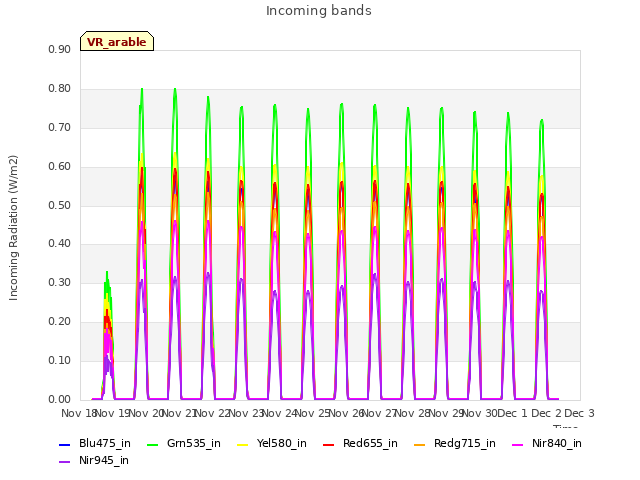Click the green peak on Nov 19

tap(142, 90)
